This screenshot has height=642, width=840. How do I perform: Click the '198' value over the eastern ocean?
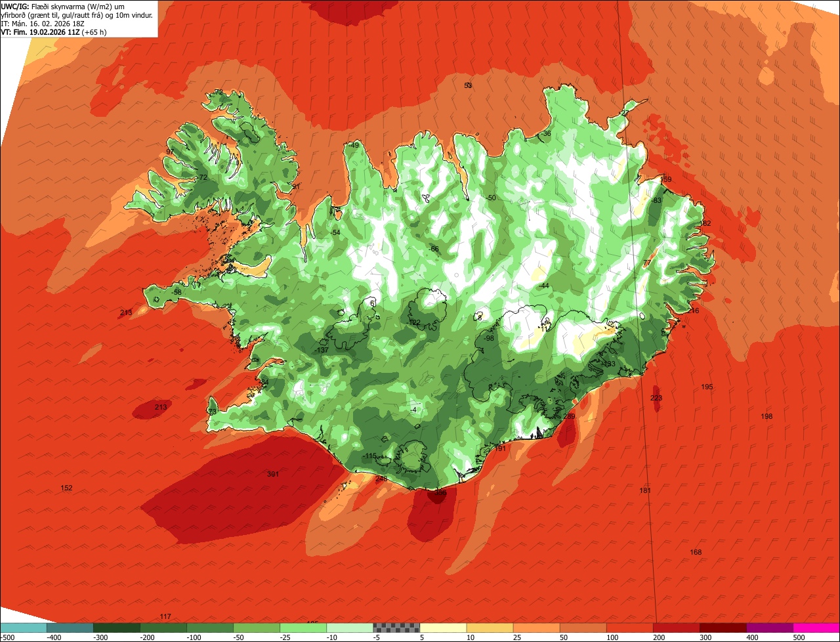coord(766,416)
